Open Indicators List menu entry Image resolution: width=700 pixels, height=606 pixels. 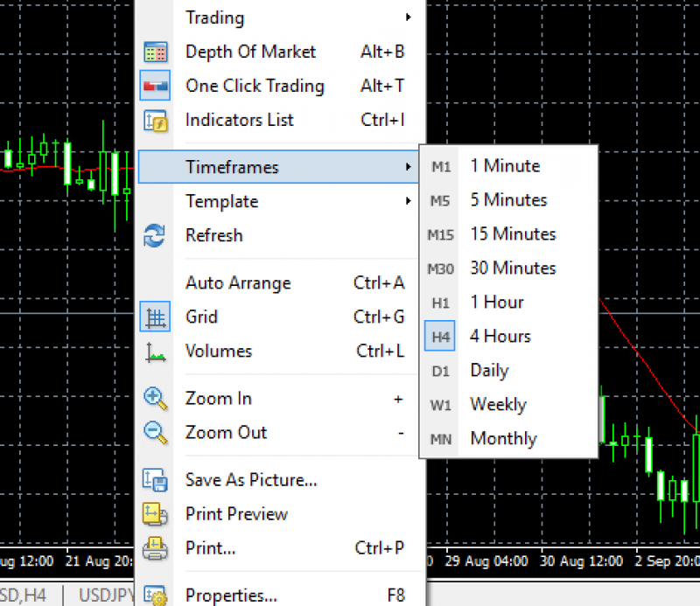pyautogui.click(x=280, y=120)
